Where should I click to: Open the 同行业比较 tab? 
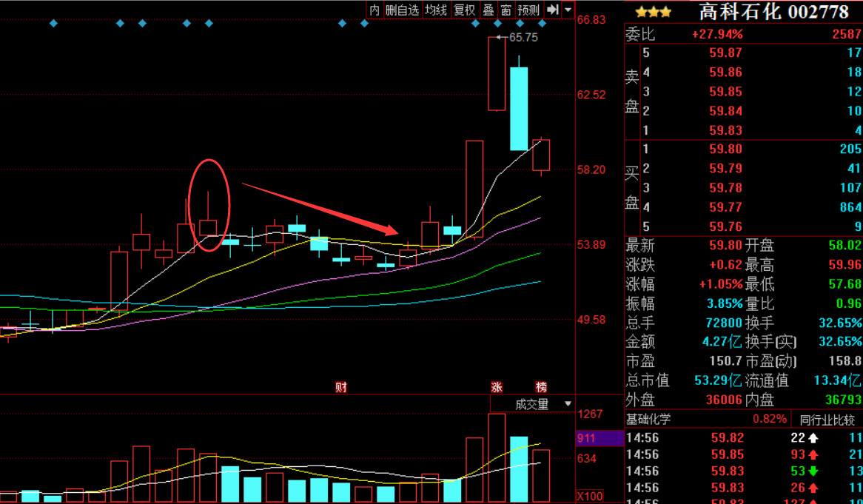827,419
